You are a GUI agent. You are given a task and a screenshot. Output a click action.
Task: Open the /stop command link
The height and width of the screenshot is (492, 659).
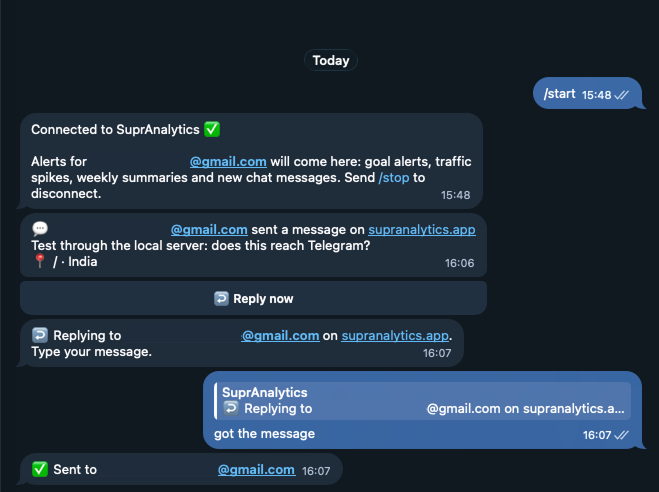click(394, 178)
